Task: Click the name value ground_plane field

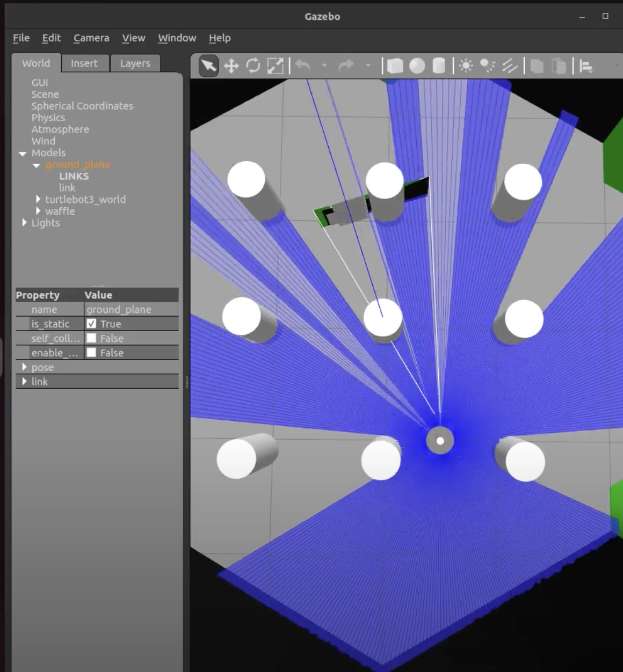Action: click(131, 309)
